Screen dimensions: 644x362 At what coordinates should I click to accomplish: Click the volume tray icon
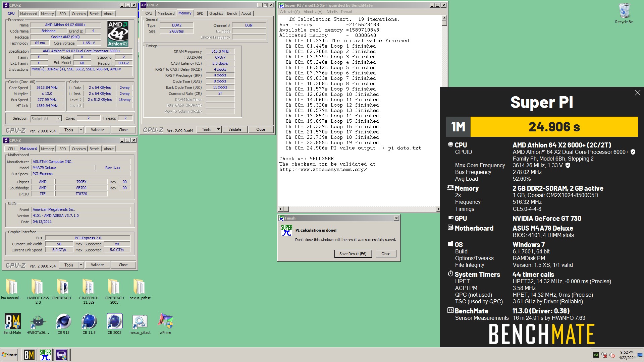point(612,355)
